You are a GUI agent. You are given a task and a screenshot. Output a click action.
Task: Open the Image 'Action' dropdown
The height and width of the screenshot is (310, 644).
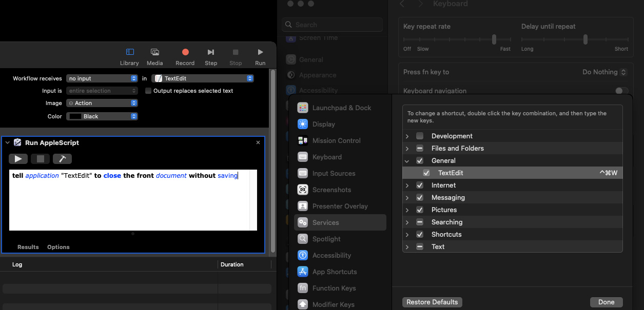pyautogui.click(x=102, y=103)
